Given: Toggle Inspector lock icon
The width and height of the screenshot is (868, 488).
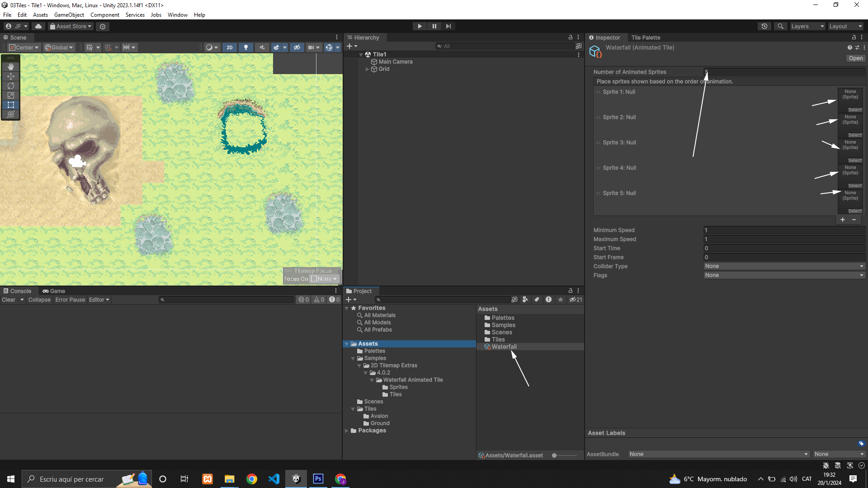Looking at the screenshot, I should [854, 38].
